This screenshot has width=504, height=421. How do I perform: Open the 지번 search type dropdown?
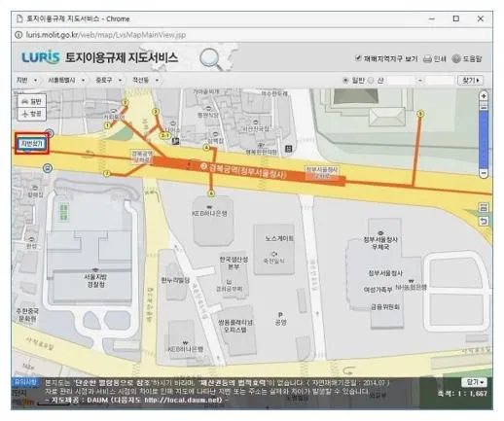click(x=27, y=80)
